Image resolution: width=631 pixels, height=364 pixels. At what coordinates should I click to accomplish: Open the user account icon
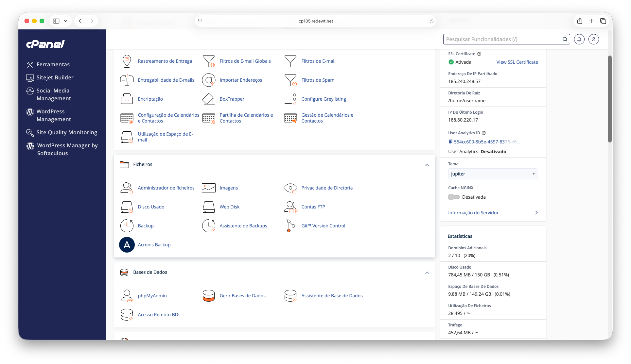pos(593,39)
